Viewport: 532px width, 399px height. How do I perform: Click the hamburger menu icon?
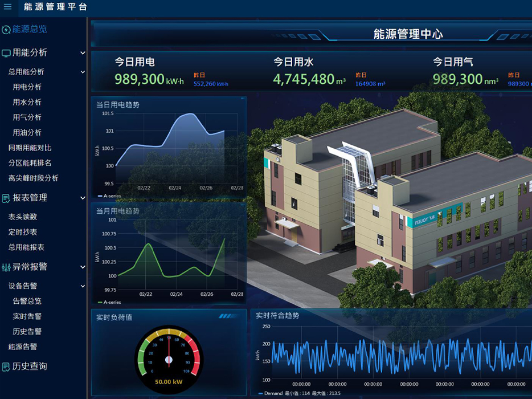tap(7, 7)
